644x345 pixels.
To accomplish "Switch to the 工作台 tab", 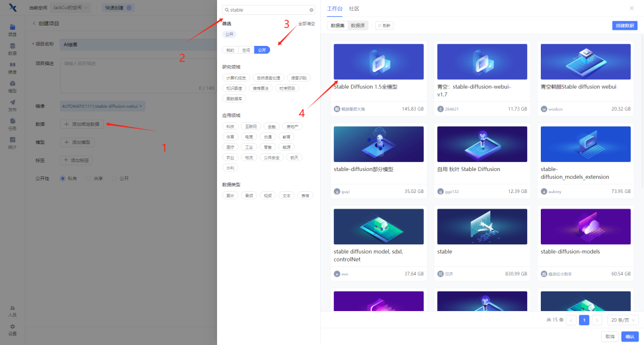I will (335, 8).
